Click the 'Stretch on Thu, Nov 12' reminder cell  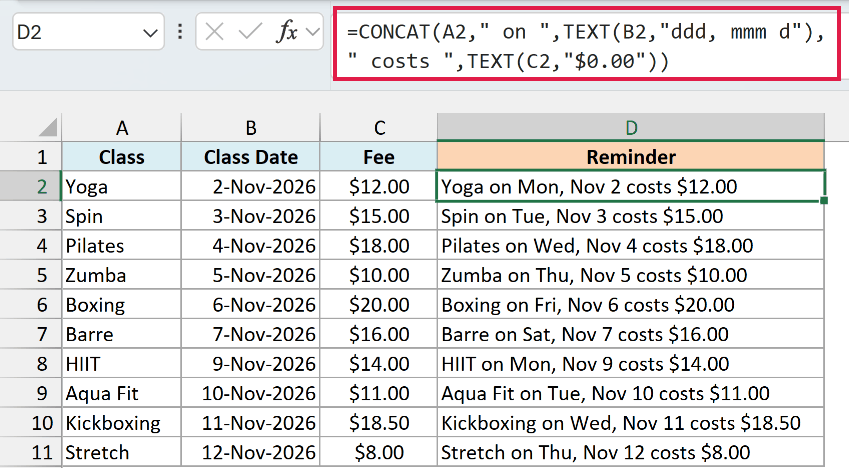[631, 452]
